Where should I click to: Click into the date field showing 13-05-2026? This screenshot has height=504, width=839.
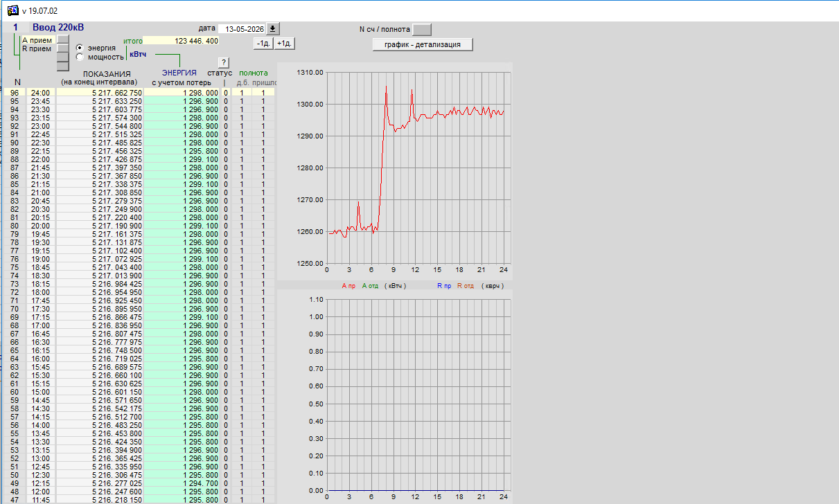(242, 28)
